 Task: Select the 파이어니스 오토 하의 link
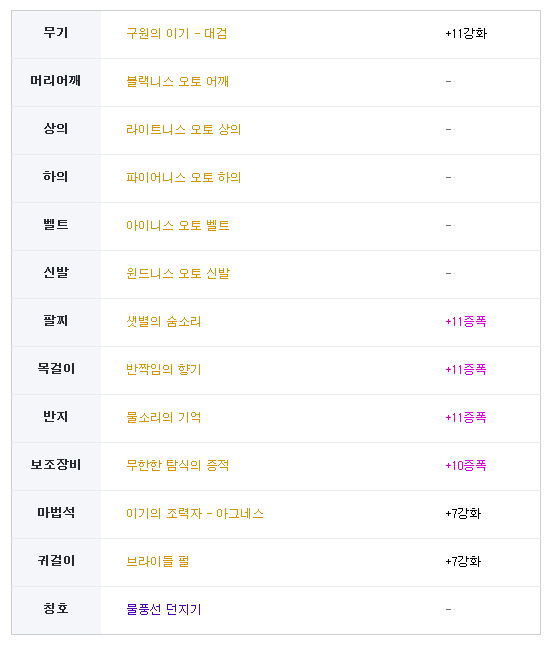[x=184, y=178]
